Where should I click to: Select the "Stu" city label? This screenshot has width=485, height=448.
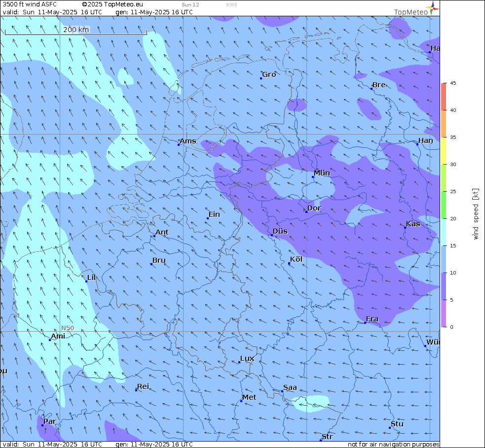397,424
